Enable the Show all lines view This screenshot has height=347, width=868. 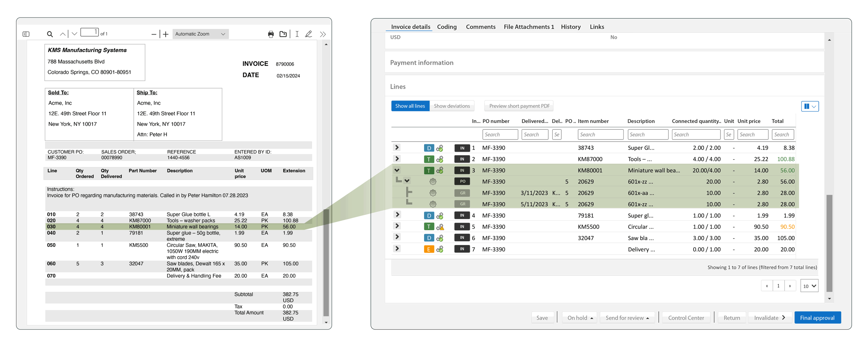[x=410, y=106]
